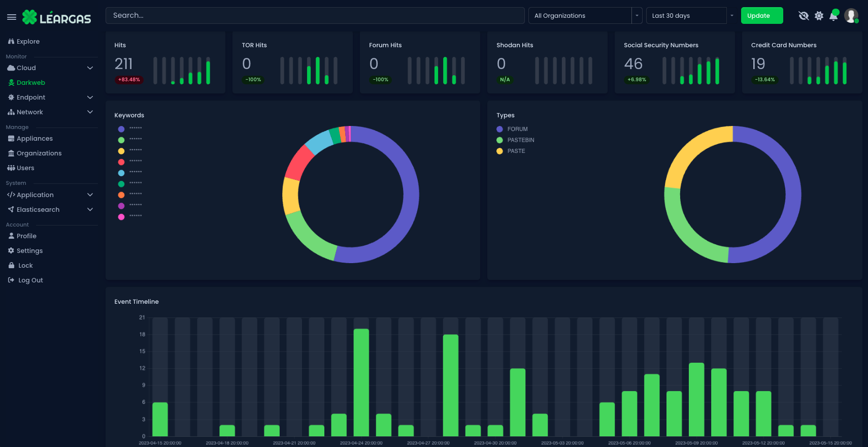The image size is (868, 447).
Task: Toggle the purple Keywords legend dot
Action: coord(121,129)
